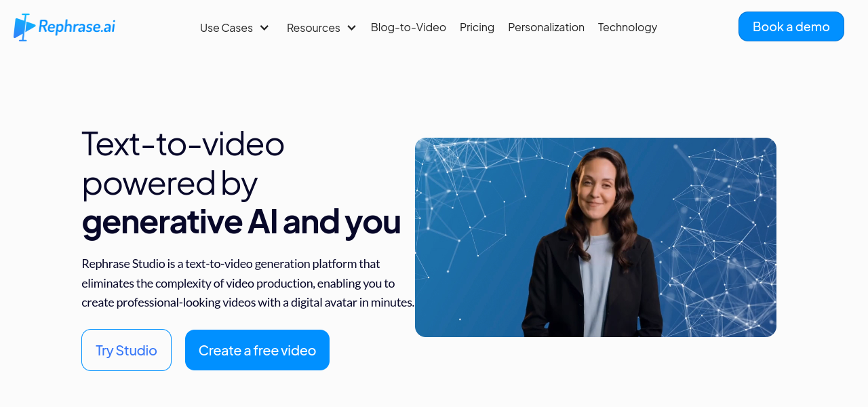Screen dimensions: 868x407
Task: Expand the Resources chevron arrow
Action: pyautogui.click(x=351, y=28)
